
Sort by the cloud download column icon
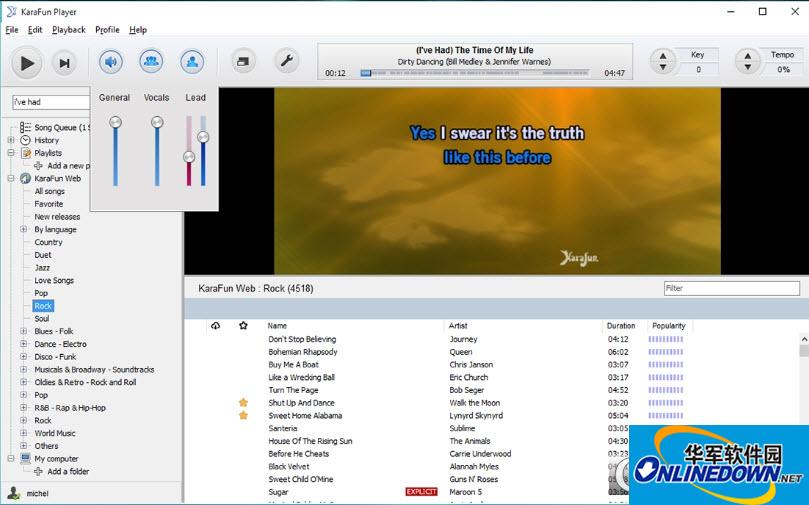216,325
